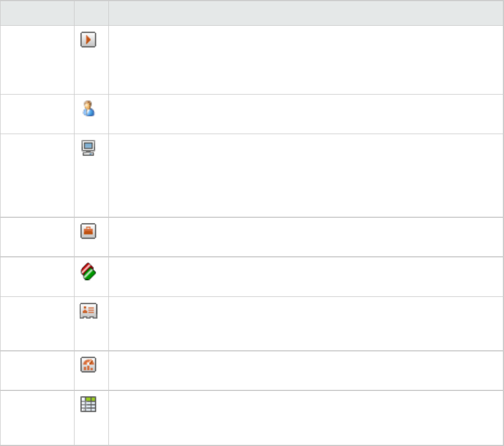Click the narrow middle header cell above icons

point(91,13)
